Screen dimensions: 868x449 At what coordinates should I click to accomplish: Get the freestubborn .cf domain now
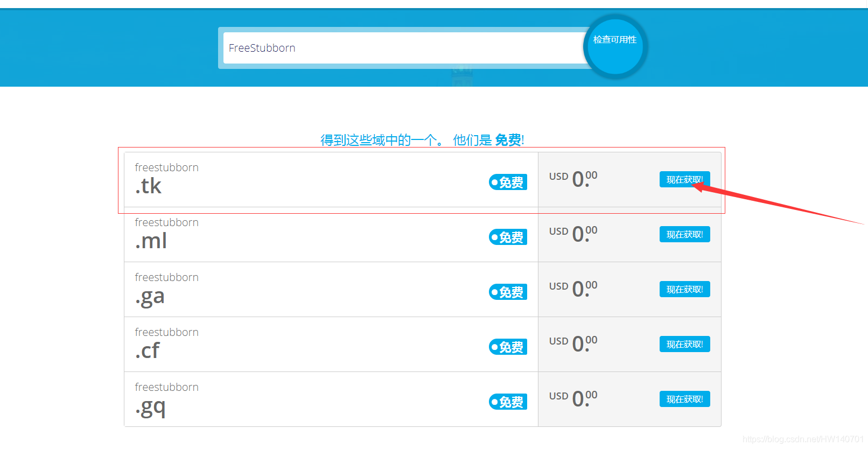point(684,344)
